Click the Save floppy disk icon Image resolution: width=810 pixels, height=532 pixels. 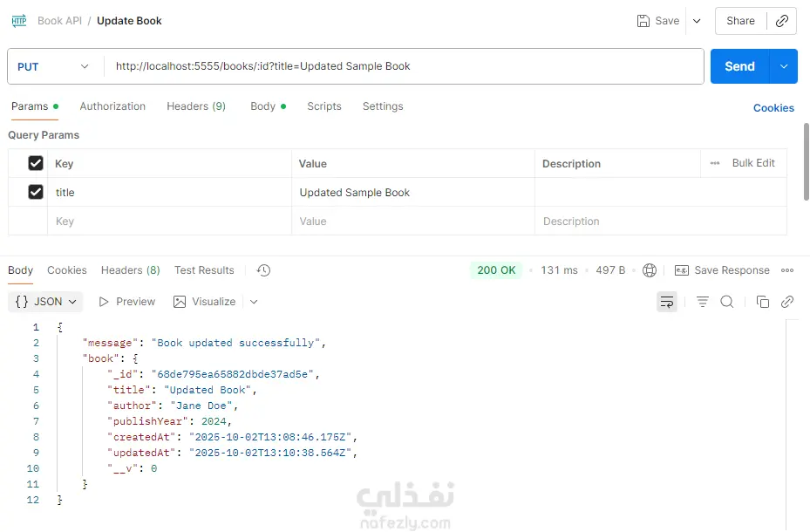click(643, 21)
